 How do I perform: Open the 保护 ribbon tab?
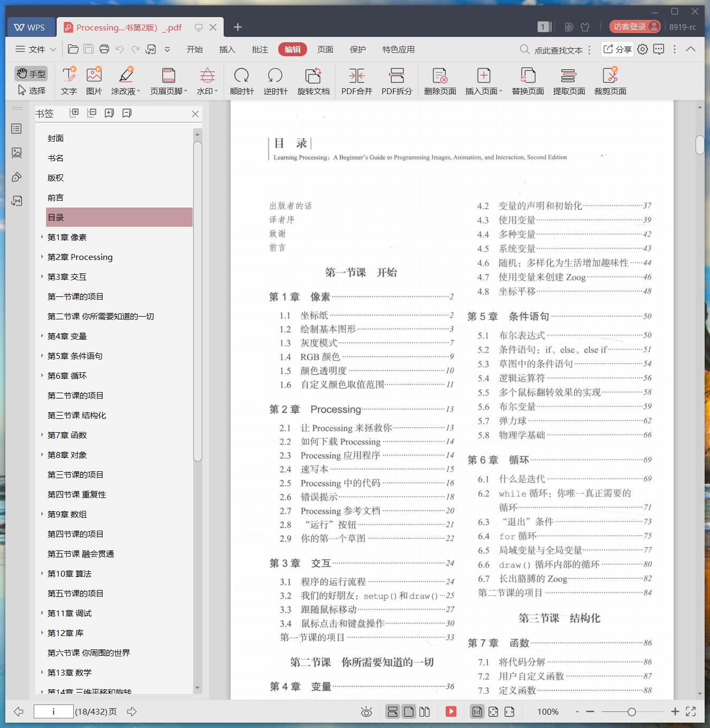[x=358, y=49]
